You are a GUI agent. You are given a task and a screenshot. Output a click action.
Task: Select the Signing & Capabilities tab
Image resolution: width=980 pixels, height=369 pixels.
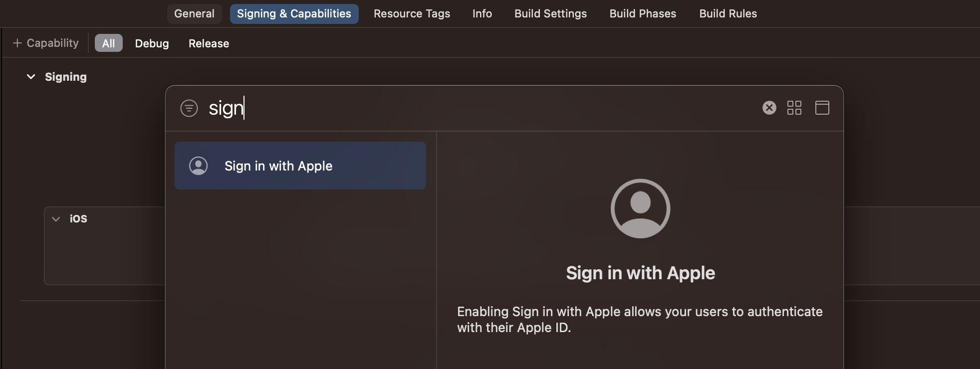click(294, 13)
